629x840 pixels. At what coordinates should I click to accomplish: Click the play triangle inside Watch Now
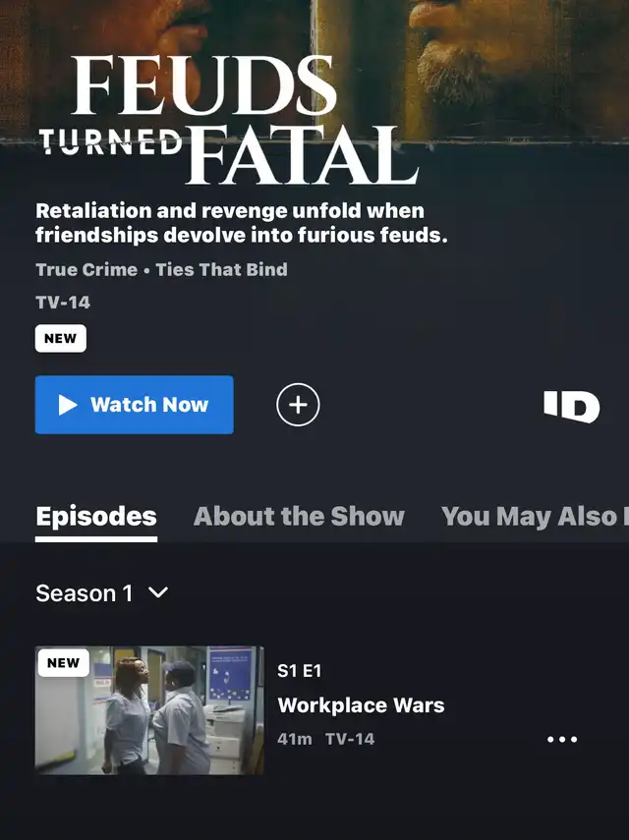68,405
